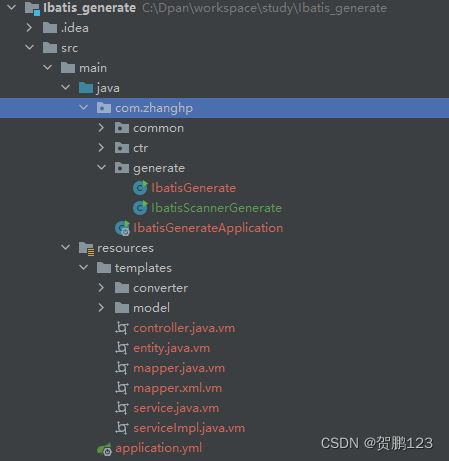Expand the ctr package
Screen dimensions: 449x461
pyautogui.click(x=101, y=148)
